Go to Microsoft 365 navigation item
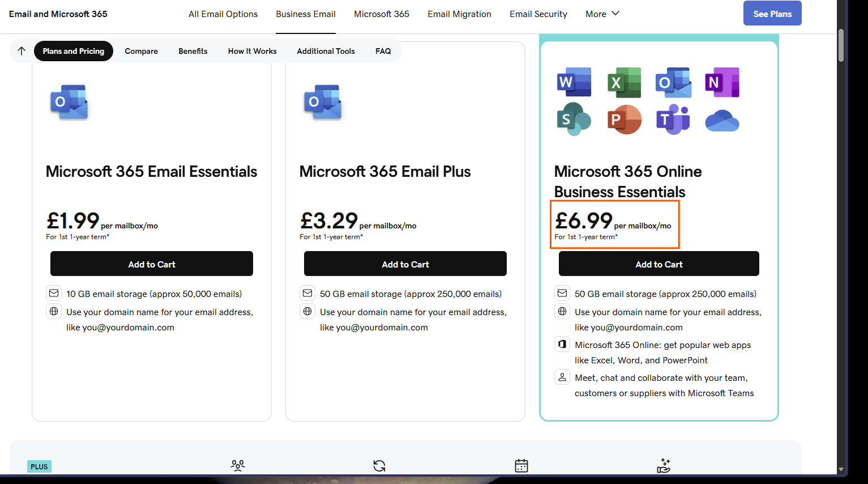This screenshot has width=868, height=484. coord(382,14)
